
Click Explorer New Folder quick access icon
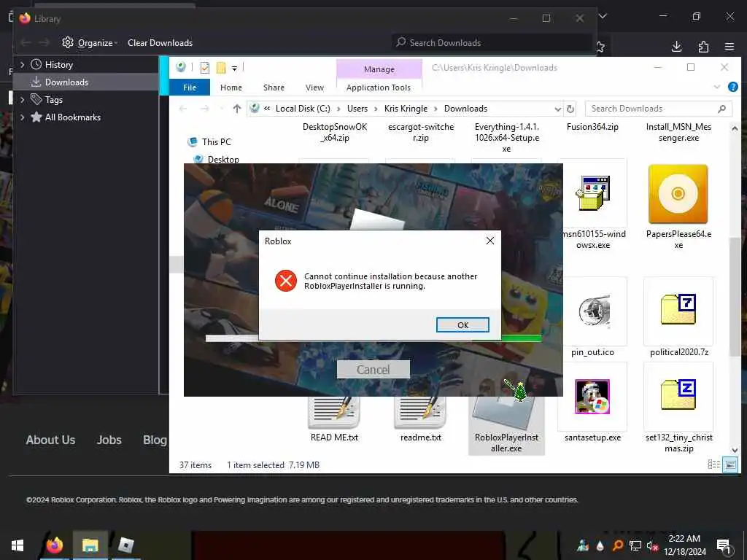pyautogui.click(x=221, y=68)
